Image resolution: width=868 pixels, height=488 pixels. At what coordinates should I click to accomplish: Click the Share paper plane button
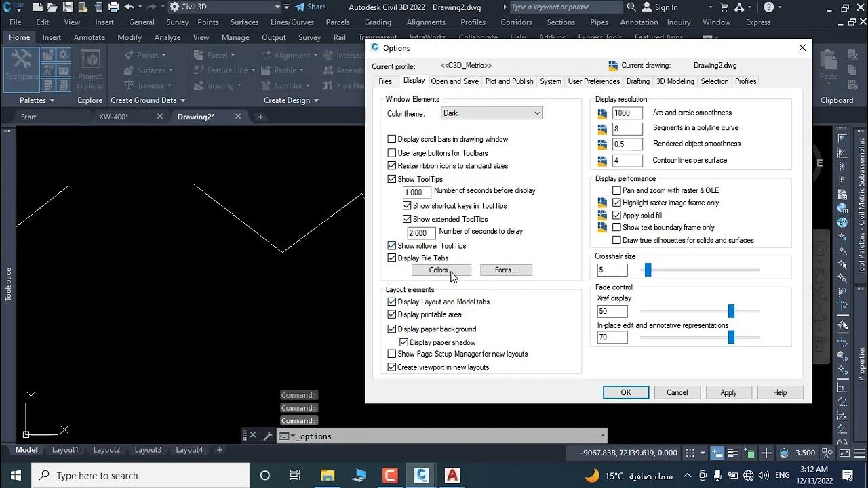coord(311,7)
